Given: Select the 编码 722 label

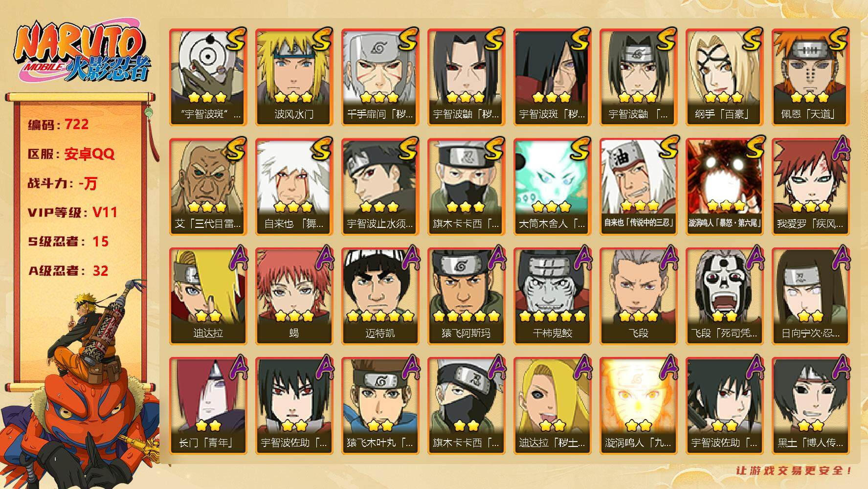Looking at the screenshot, I should pyautogui.click(x=58, y=124).
